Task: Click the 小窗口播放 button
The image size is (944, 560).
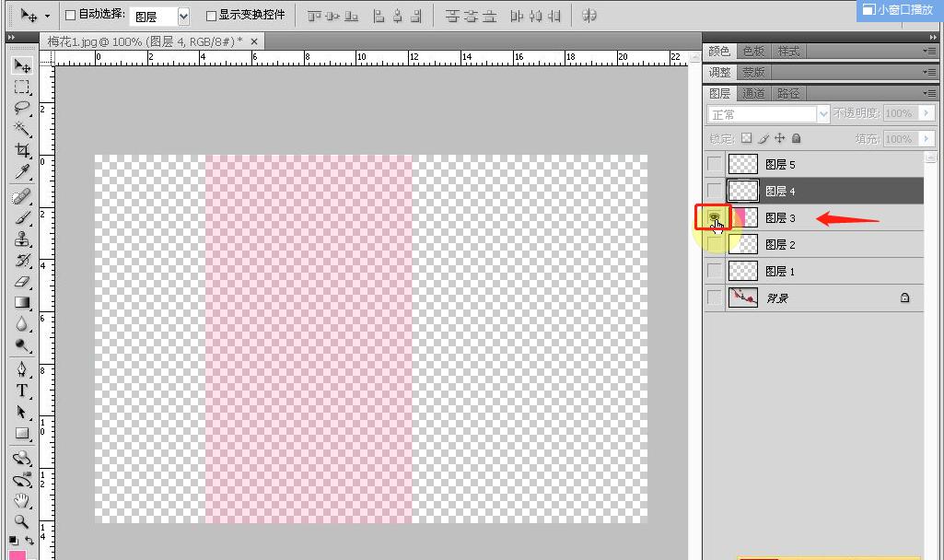Action: pyautogui.click(x=898, y=10)
